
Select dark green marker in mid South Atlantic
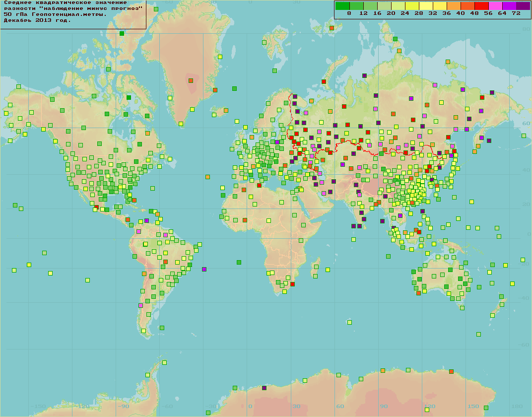coord(239,262)
